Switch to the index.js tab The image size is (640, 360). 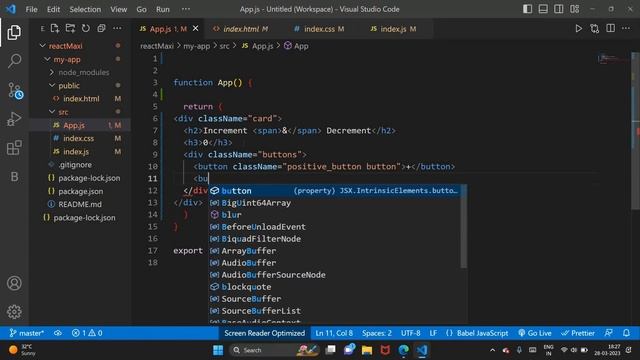[393, 29]
